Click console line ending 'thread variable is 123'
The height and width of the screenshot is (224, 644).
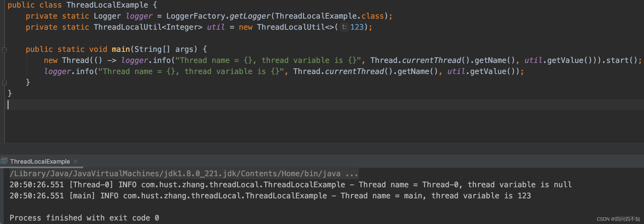coord(270,196)
